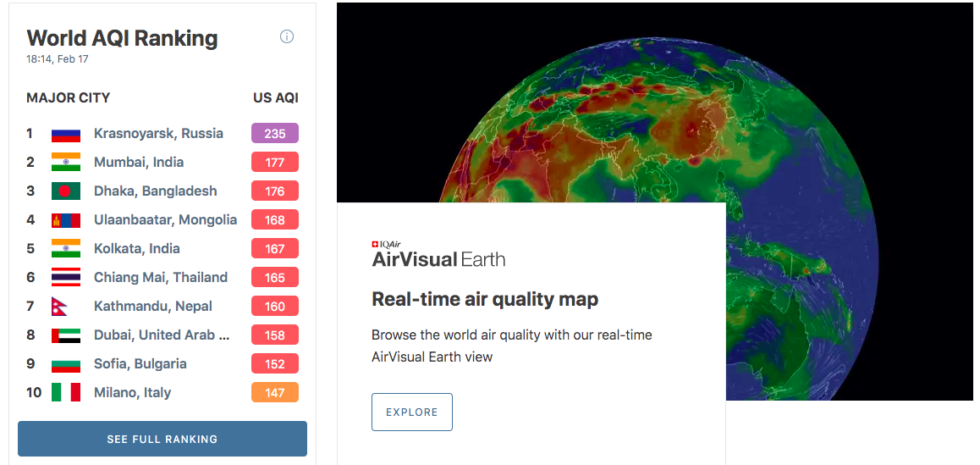
Task: Open Krasnoyarsk, Russia city link
Action: pos(158,133)
